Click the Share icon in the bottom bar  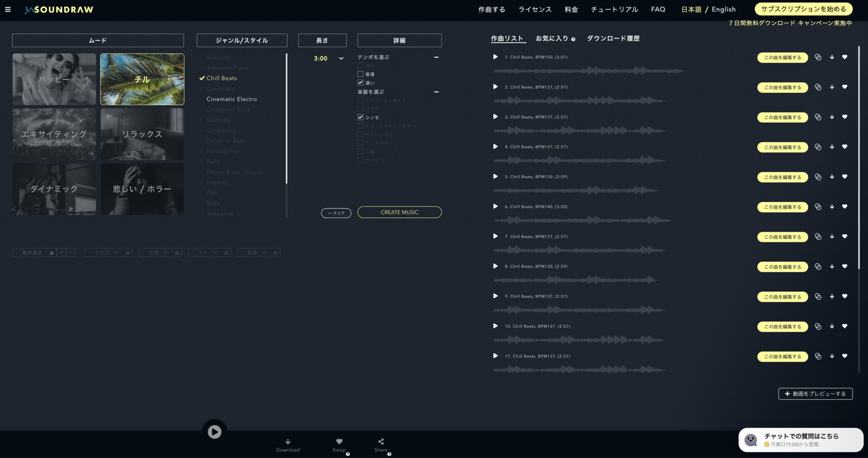380,441
